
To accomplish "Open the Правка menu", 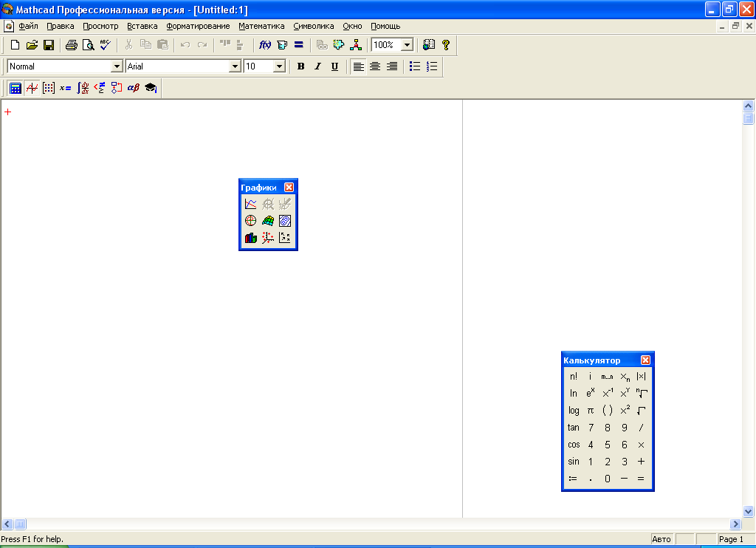I will [61, 26].
